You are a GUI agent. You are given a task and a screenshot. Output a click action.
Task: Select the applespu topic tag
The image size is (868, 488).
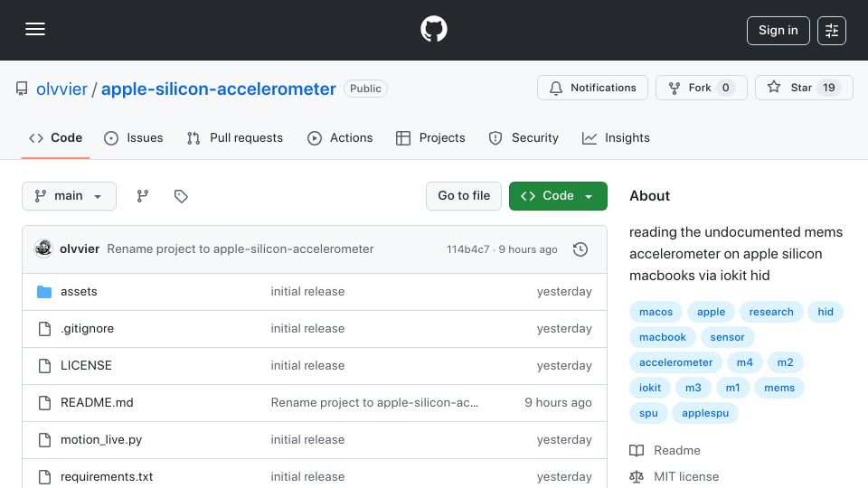click(705, 414)
